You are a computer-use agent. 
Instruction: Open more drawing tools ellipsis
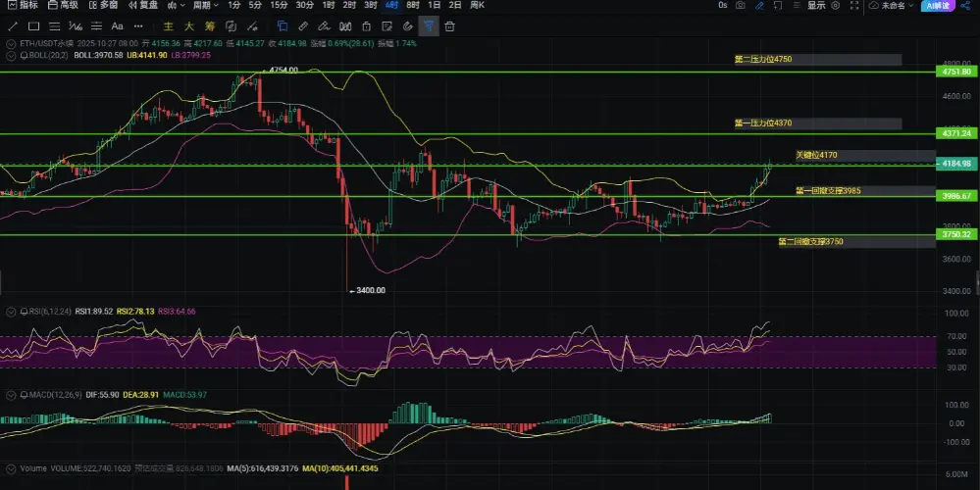[138, 26]
